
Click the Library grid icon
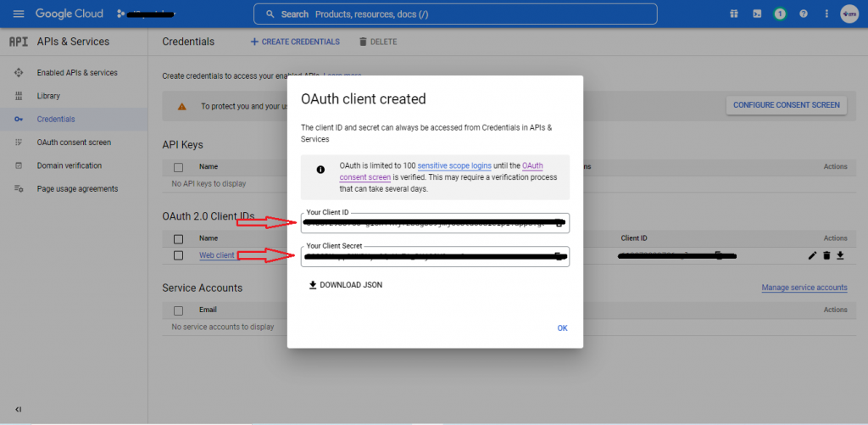(x=19, y=96)
